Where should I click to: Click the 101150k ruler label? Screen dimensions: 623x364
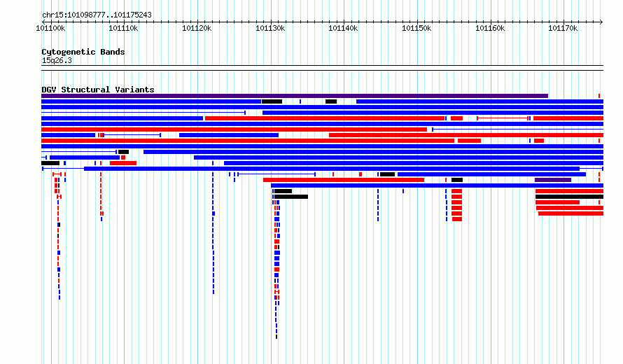click(x=416, y=28)
